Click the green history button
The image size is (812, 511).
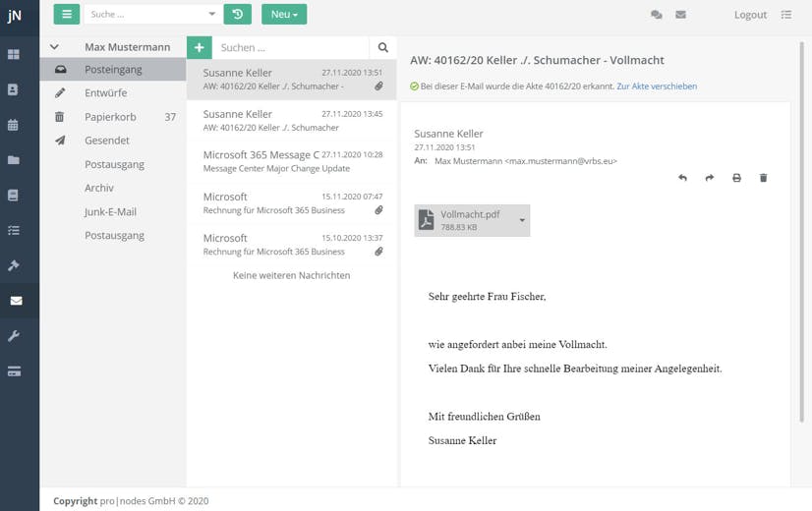237,14
